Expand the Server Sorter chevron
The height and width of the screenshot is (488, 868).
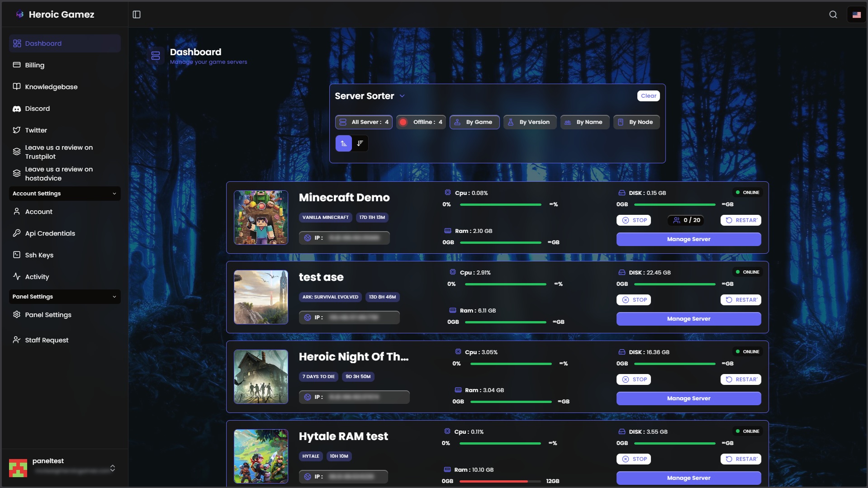(402, 96)
